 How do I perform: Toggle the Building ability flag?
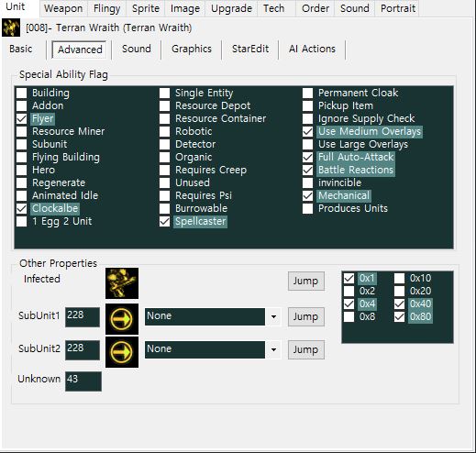(x=22, y=93)
